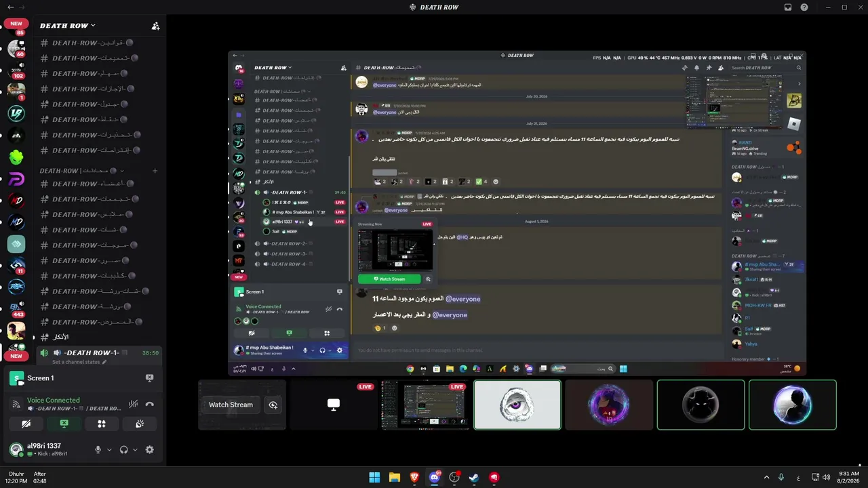
Task: Stop streaming Screen 1 with its icon
Action: [150, 378]
